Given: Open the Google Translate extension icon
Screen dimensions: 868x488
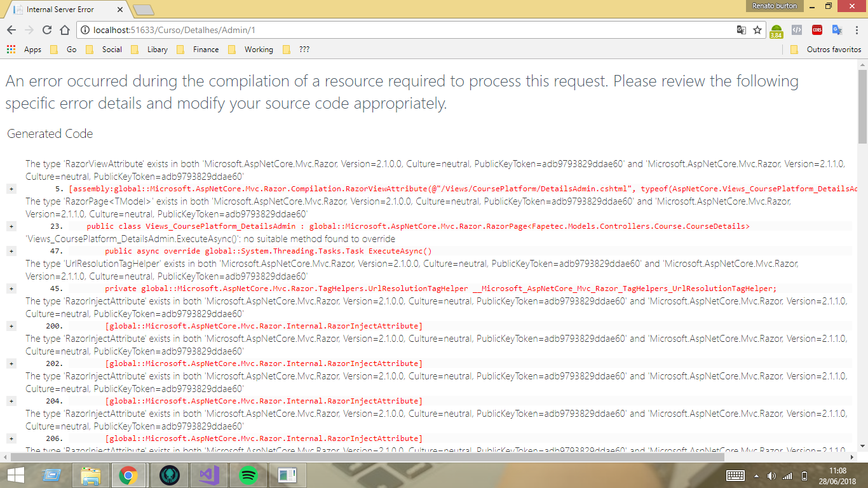Looking at the screenshot, I should click(x=837, y=30).
